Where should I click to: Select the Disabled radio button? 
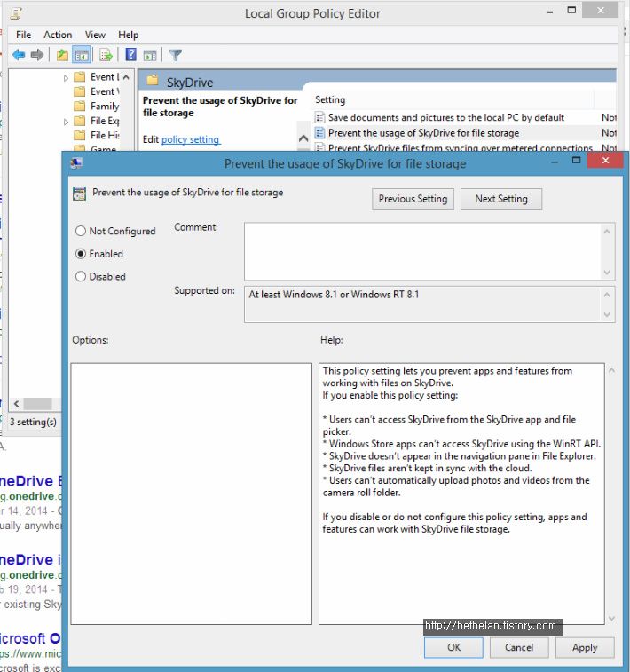(81, 276)
